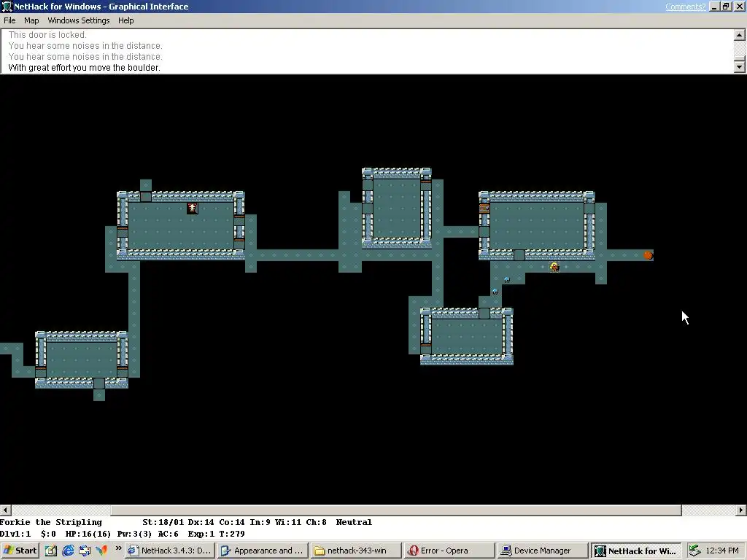Click the fourth quick launch icon

[101, 551]
